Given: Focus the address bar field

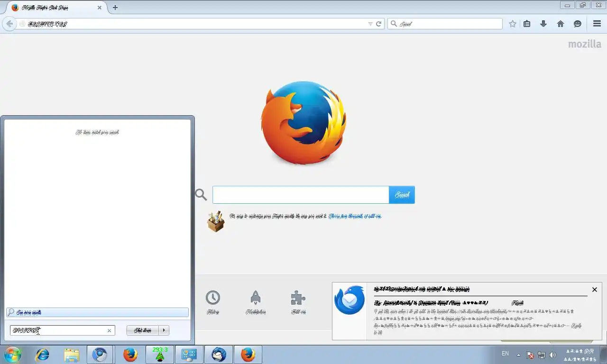Looking at the screenshot, I should [194, 24].
